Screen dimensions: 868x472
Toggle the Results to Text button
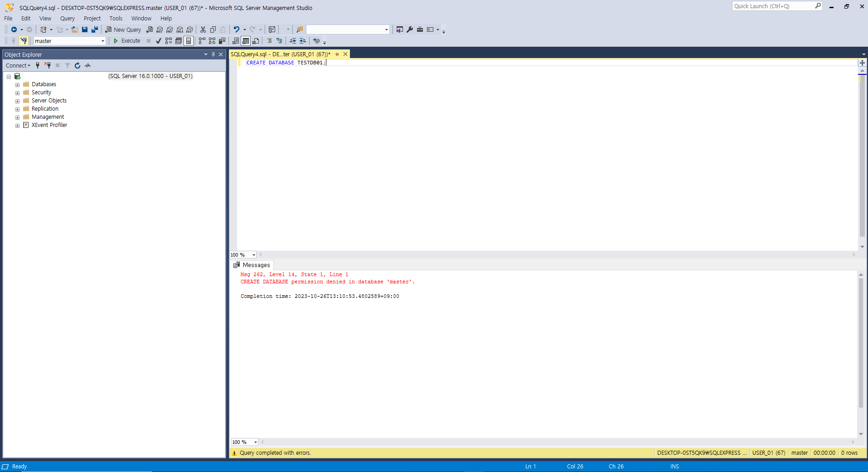(236, 41)
